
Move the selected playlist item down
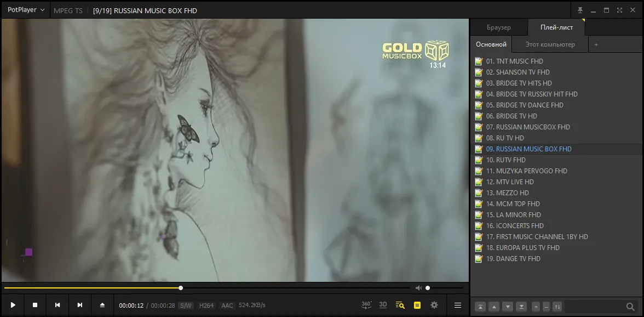pyautogui.click(x=508, y=307)
